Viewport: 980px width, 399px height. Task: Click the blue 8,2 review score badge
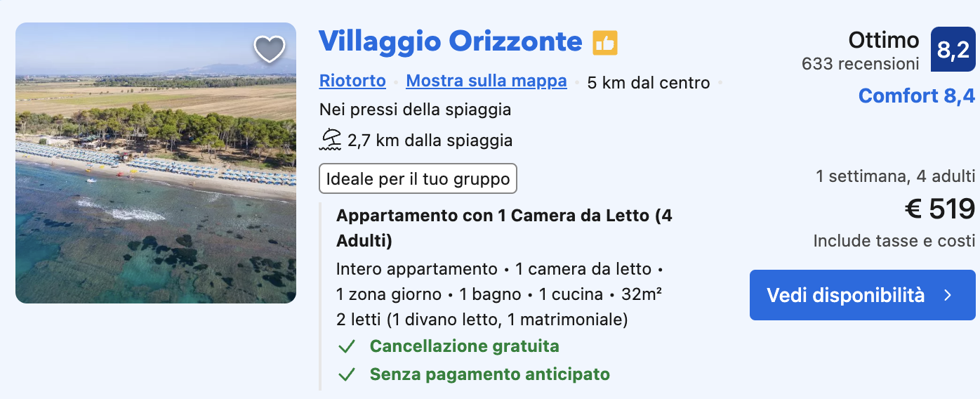pyautogui.click(x=953, y=49)
